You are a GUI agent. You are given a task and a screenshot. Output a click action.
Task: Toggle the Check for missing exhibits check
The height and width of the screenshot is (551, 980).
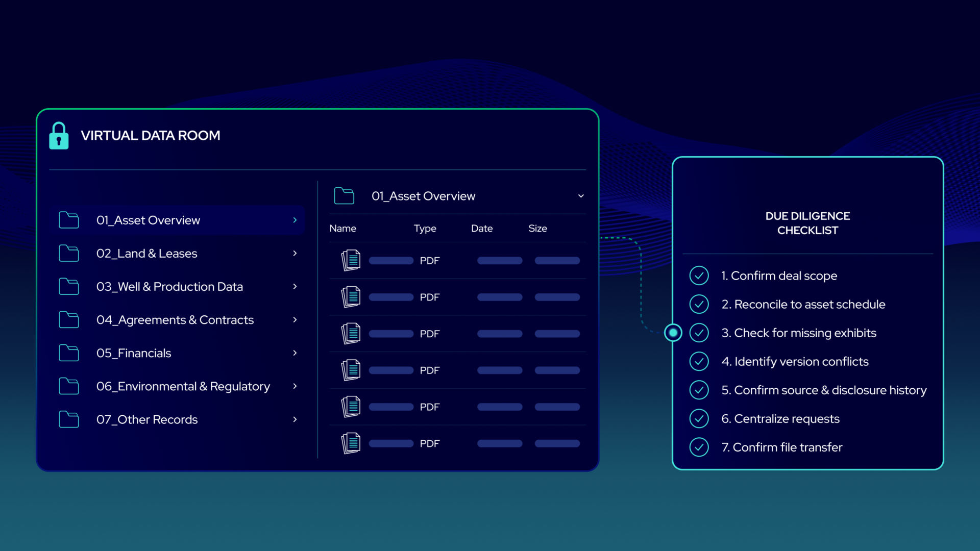click(x=699, y=333)
